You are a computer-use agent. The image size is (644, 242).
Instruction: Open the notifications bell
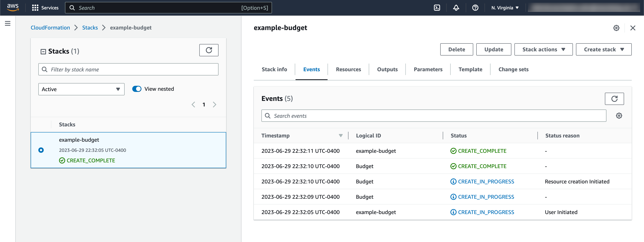[456, 8]
